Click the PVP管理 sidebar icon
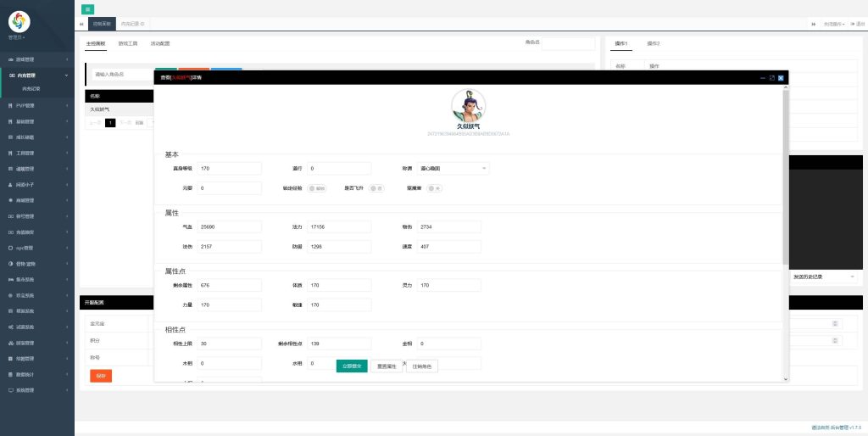This screenshot has width=868, height=436. tap(10, 106)
